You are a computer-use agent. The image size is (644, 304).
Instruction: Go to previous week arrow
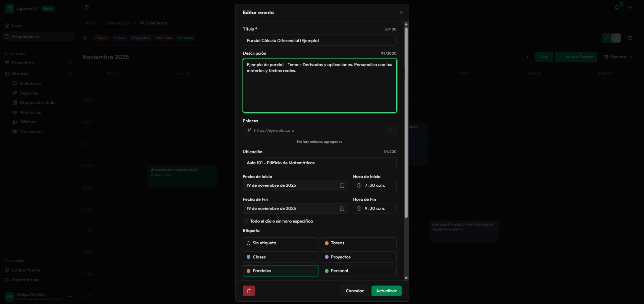(514, 57)
